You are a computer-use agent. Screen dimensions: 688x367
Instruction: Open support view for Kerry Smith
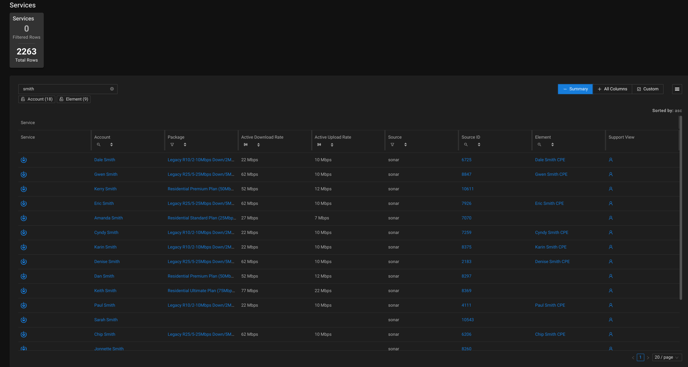611,189
